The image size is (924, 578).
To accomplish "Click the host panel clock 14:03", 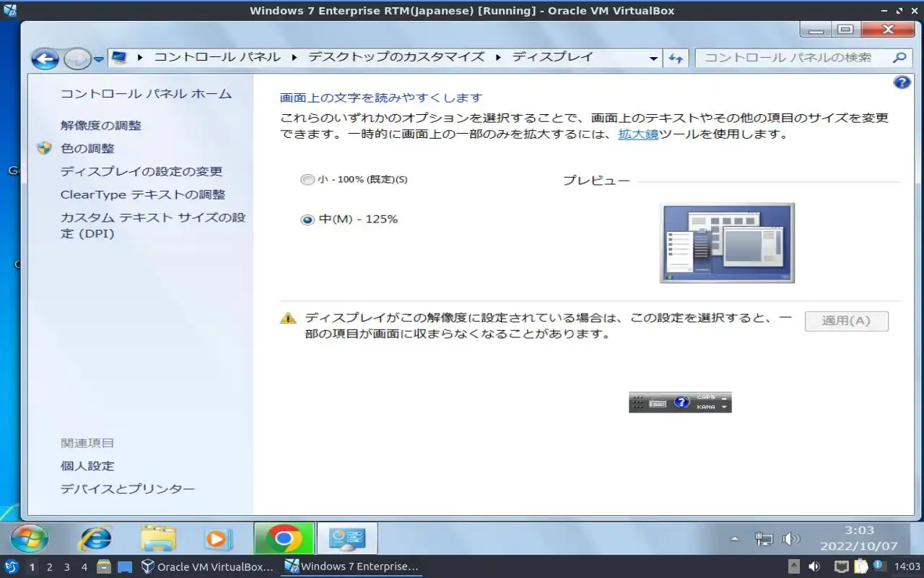I will click(x=907, y=567).
